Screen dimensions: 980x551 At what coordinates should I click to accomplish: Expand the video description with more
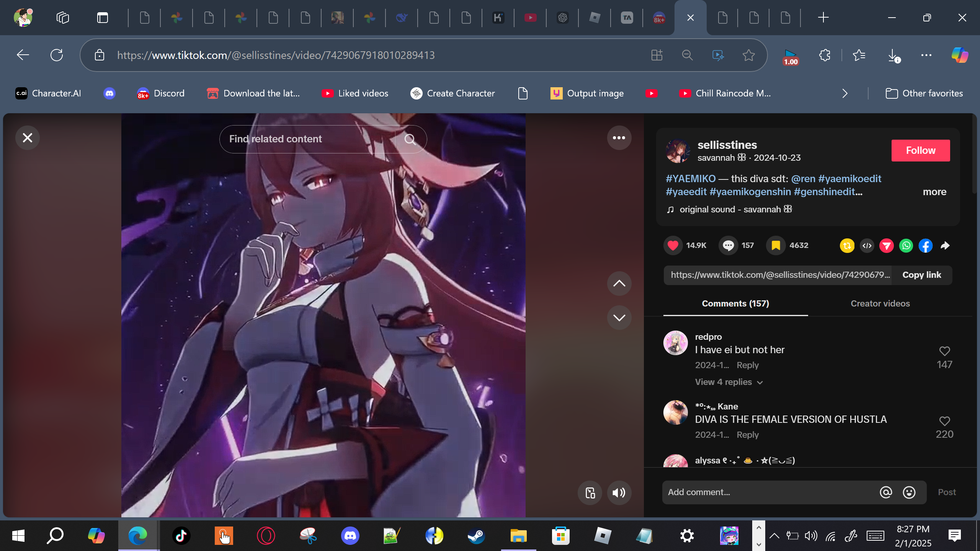(x=934, y=192)
